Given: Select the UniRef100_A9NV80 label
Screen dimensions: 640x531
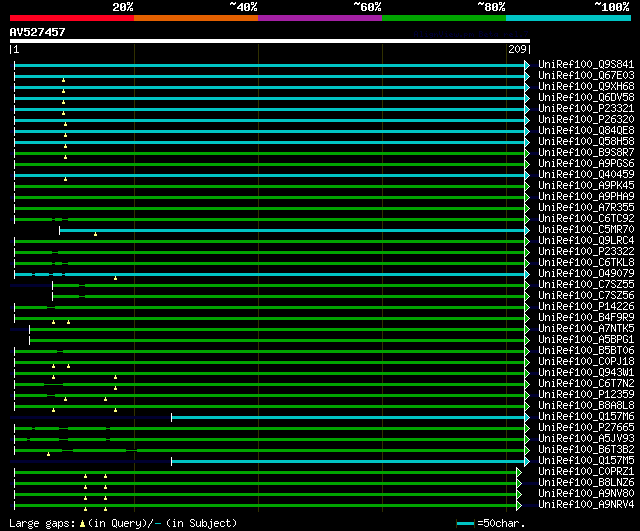Looking at the screenshot, I should coord(586,494).
